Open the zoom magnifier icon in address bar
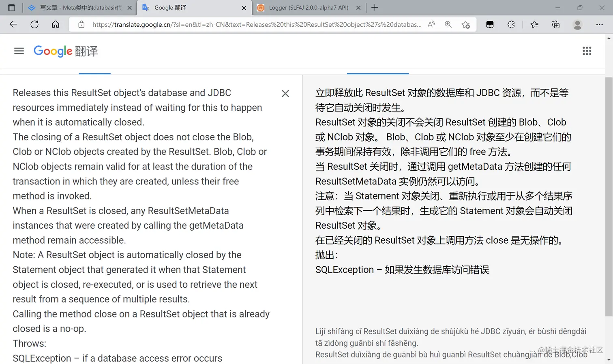Screen dimensions: 613x364 point(448,24)
